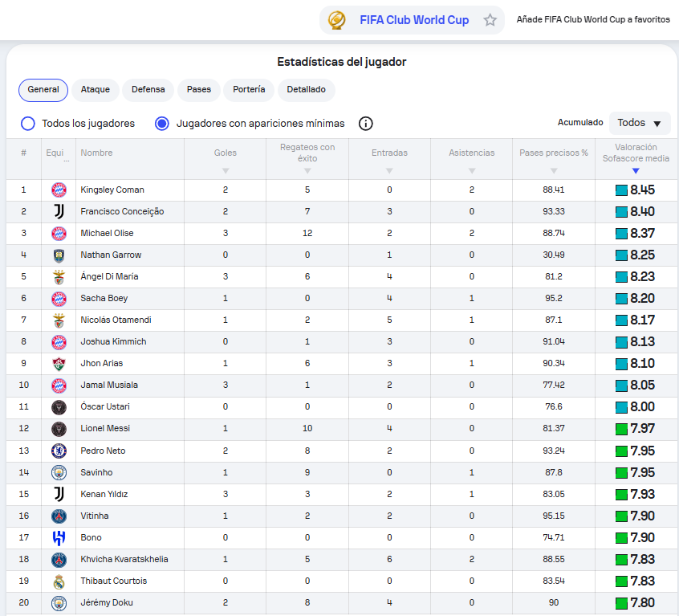The image size is (679, 616).
Task: Click pass accuracy value 95.15
Action: [554, 516]
